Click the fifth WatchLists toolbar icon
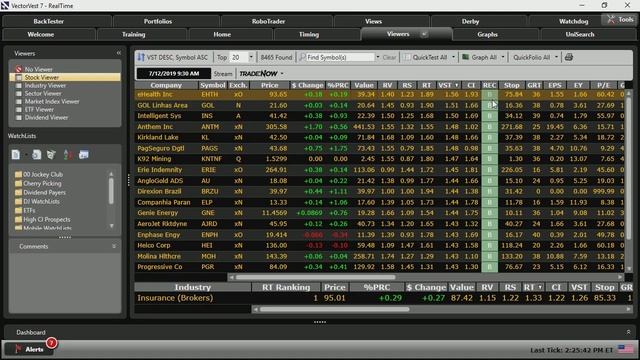The height and width of the screenshot is (360, 640). pos(84,154)
